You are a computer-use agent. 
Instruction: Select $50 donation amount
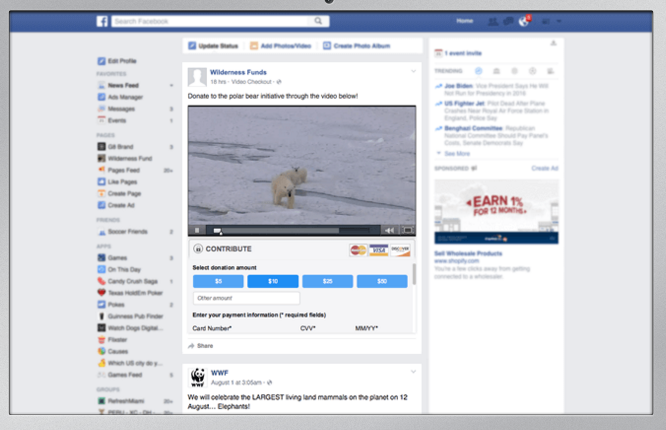pos(382,281)
